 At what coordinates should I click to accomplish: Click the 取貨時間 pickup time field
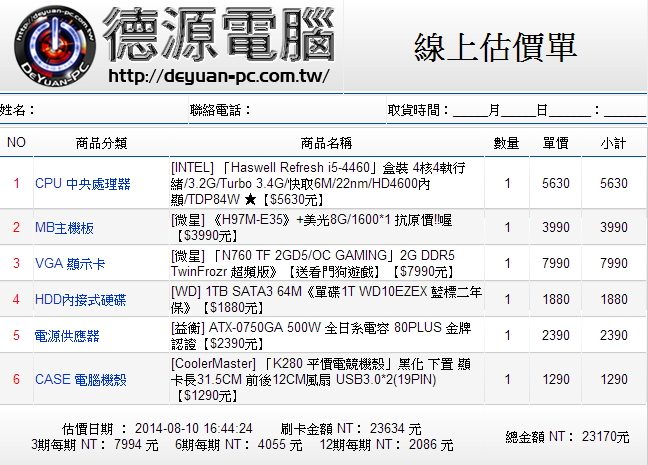[x=517, y=110]
